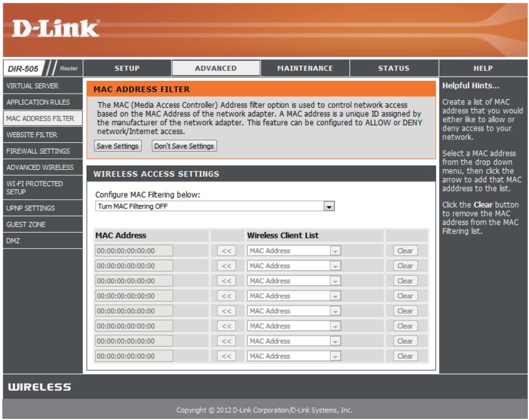Expand eighth row Wireless Client dropdown
This screenshot has width=529, height=420.
(294, 356)
